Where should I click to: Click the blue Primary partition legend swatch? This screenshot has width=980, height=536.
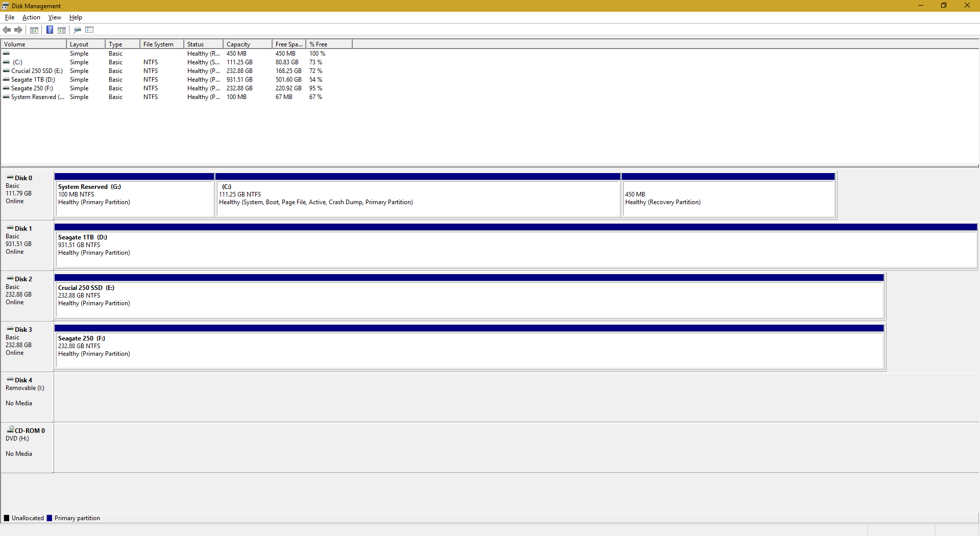coord(50,518)
